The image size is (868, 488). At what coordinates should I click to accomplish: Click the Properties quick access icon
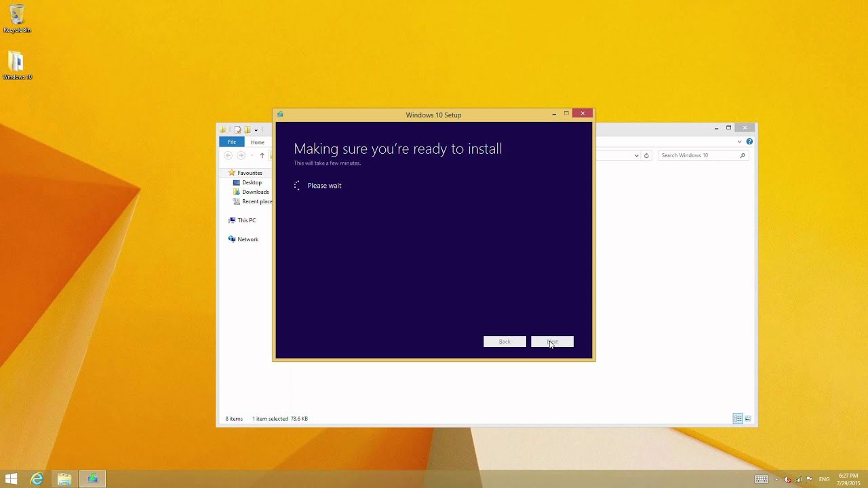tap(238, 129)
